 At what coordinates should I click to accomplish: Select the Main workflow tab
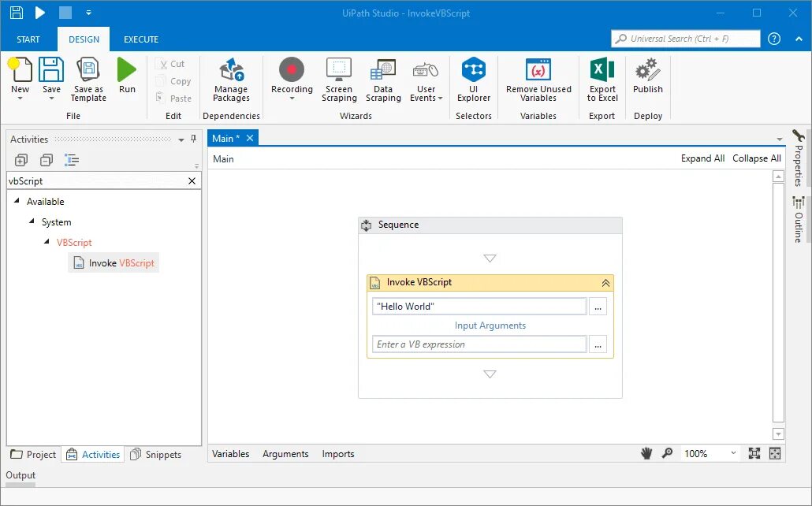pos(225,138)
